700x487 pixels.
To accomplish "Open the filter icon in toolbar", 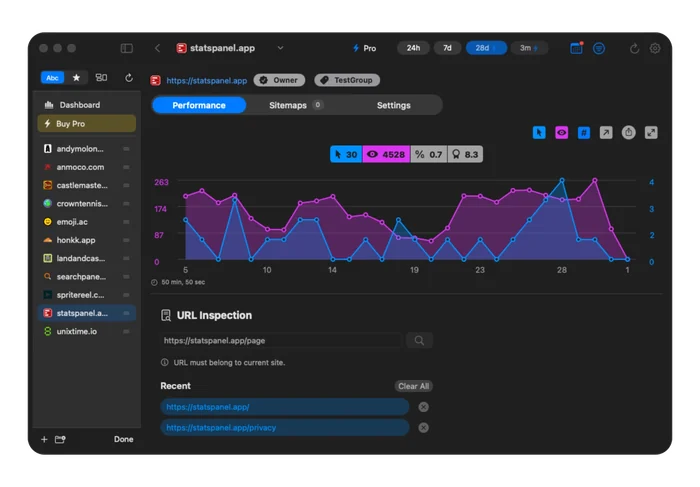I will [599, 48].
